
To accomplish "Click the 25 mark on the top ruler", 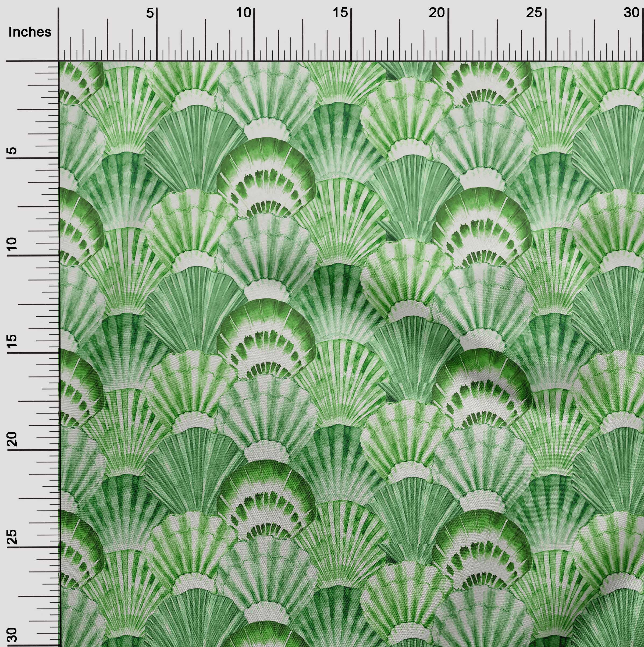I will click(534, 13).
